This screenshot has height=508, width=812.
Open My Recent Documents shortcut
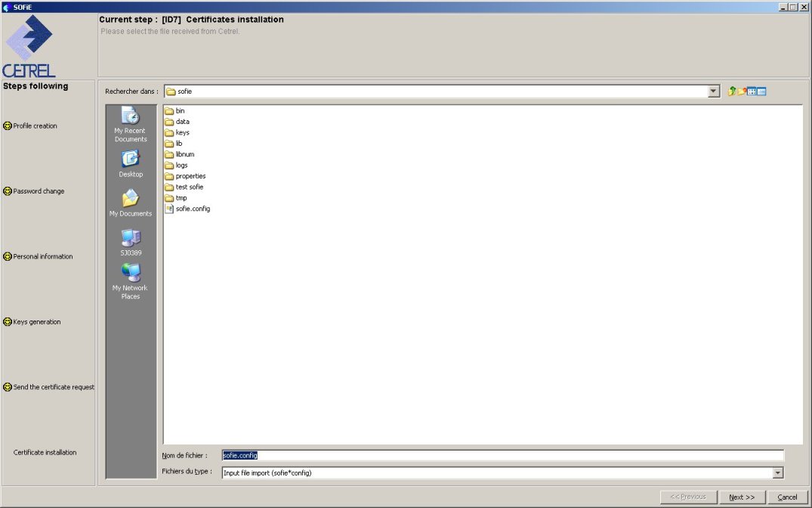pos(131,125)
